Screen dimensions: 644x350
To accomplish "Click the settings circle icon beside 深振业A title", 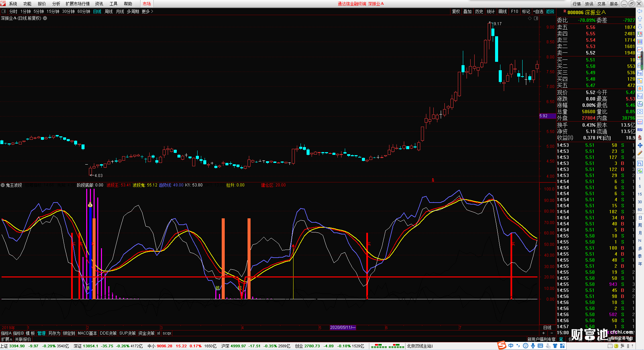I will point(45,18).
